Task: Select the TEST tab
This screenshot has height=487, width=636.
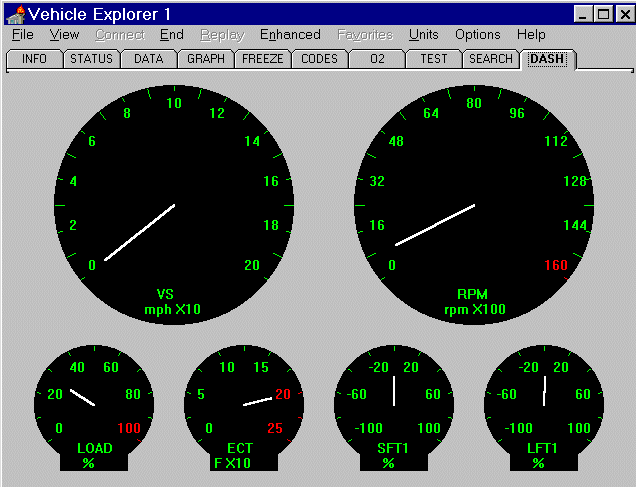Action: (x=434, y=59)
